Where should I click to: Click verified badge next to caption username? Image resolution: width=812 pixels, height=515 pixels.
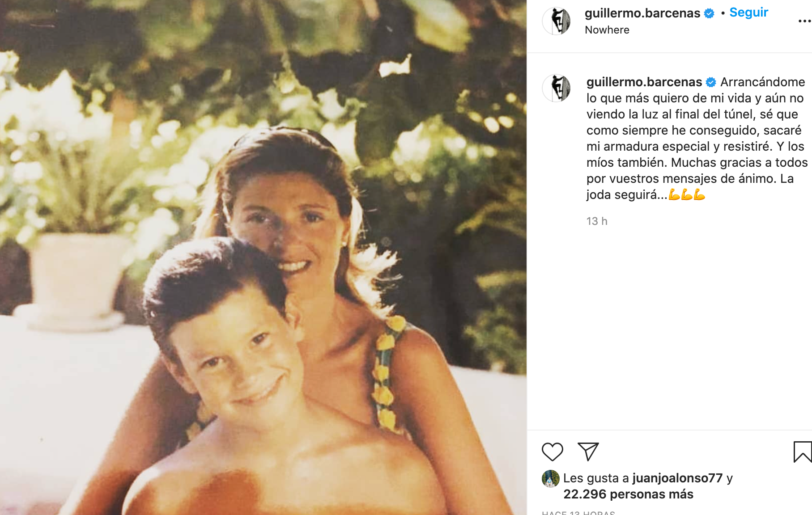click(x=711, y=82)
